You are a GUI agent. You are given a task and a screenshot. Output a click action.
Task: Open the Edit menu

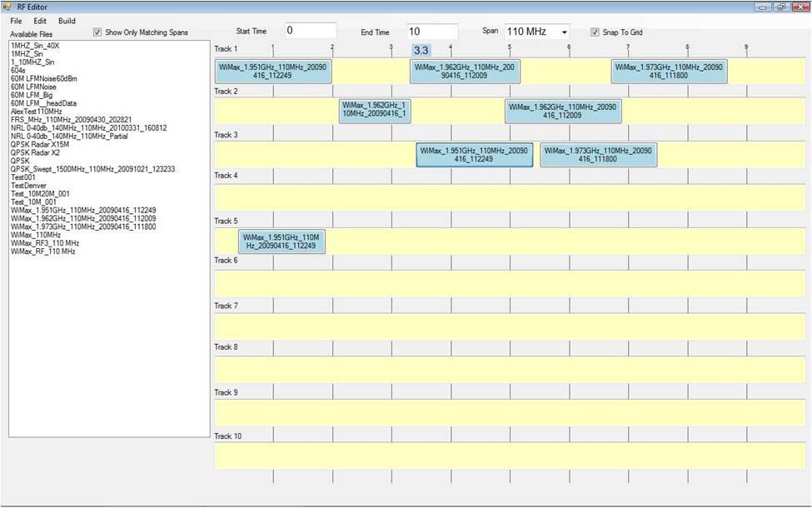click(x=40, y=21)
